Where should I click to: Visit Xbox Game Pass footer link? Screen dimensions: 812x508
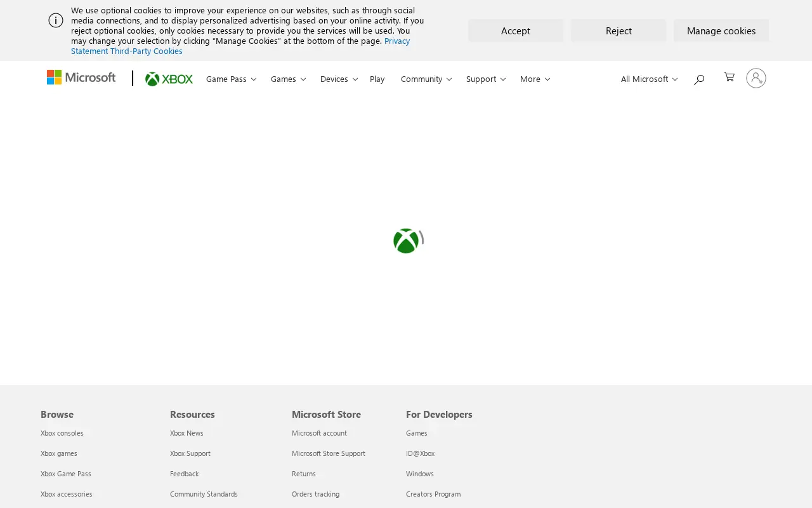[66, 474]
